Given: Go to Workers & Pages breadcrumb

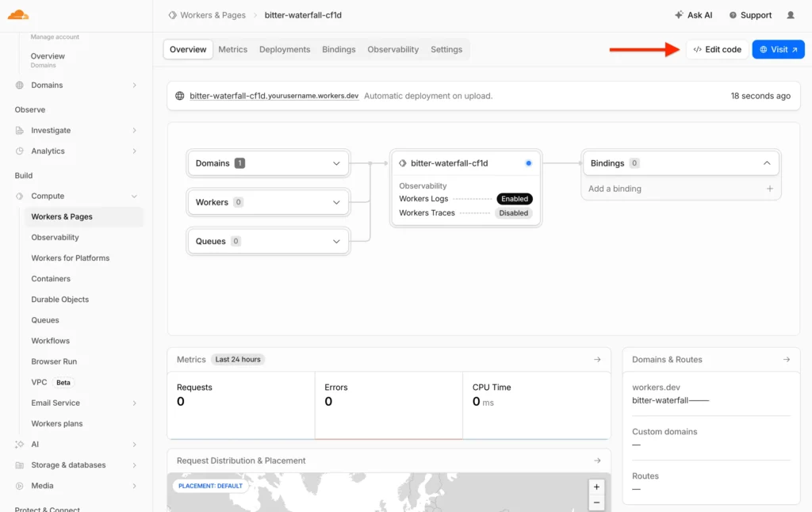Looking at the screenshot, I should pos(207,15).
